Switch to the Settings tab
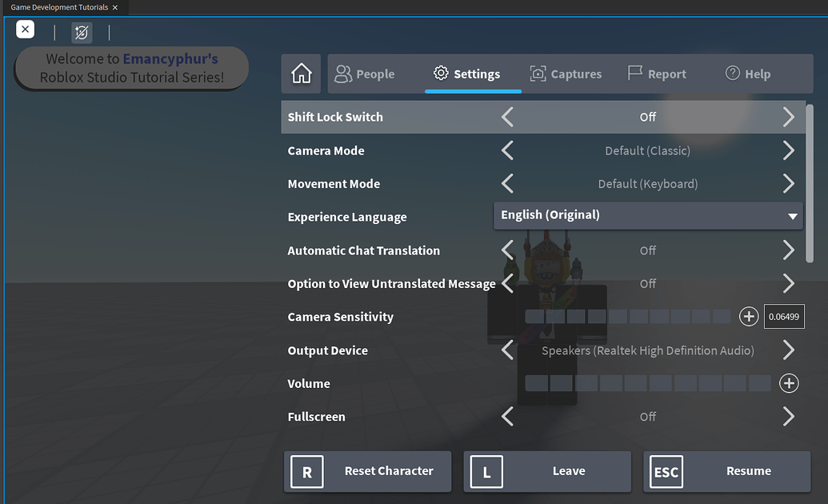The image size is (828, 504). click(x=466, y=73)
